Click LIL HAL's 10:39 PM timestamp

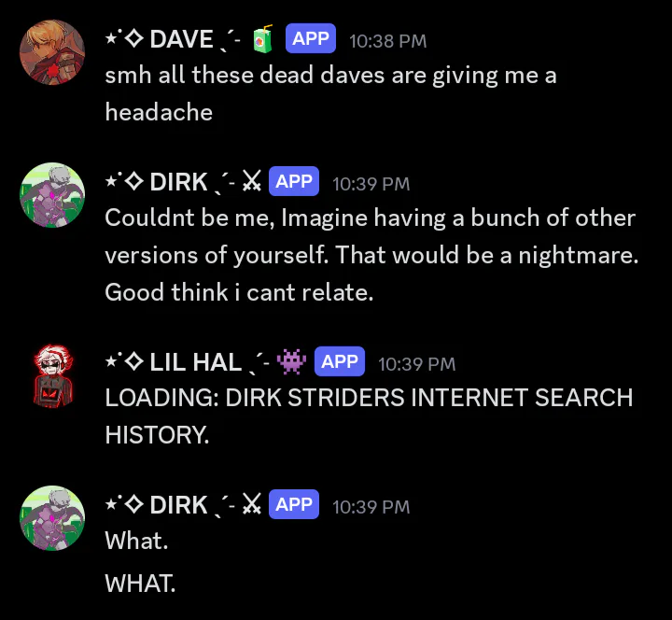(x=416, y=364)
